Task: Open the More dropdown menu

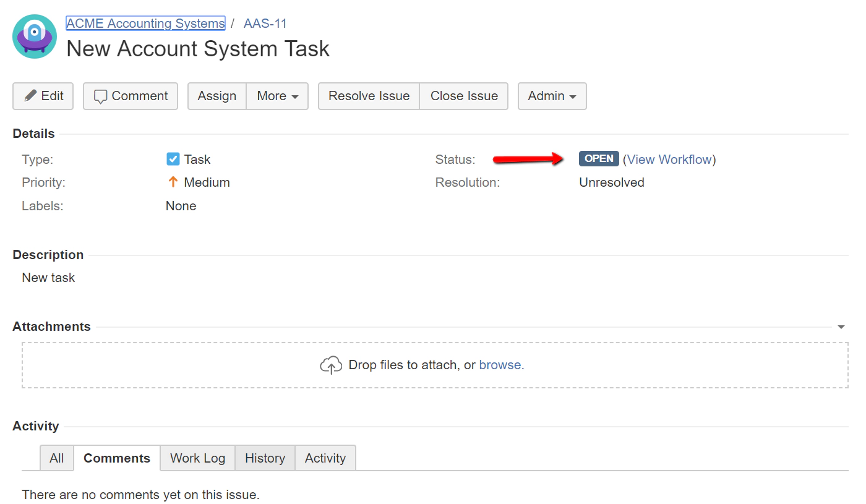Action: (x=277, y=96)
